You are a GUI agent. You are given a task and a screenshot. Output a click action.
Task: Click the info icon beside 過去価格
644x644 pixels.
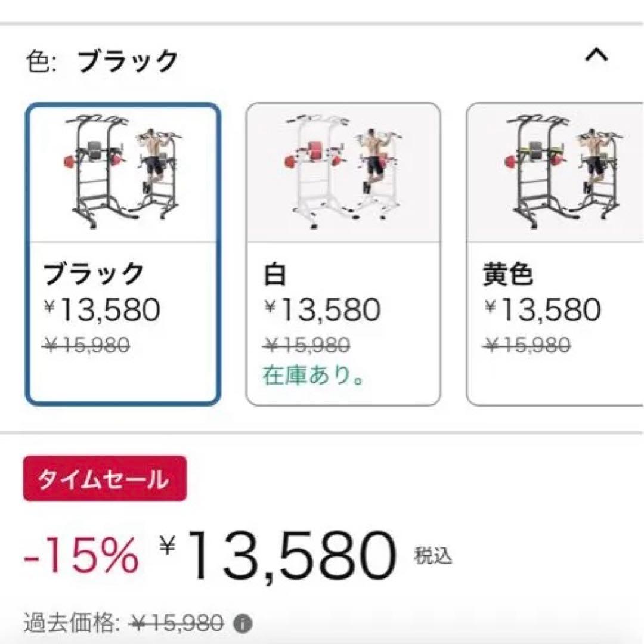[x=242, y=624]
